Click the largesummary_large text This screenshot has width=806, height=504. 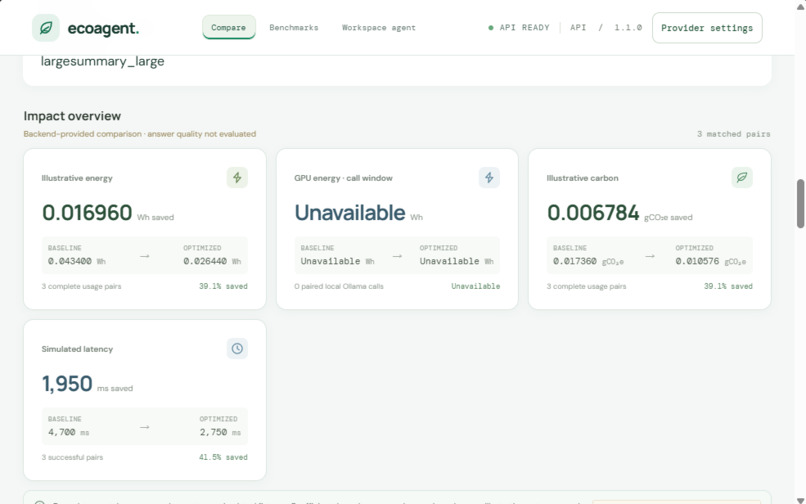click(x=103, y=61)
